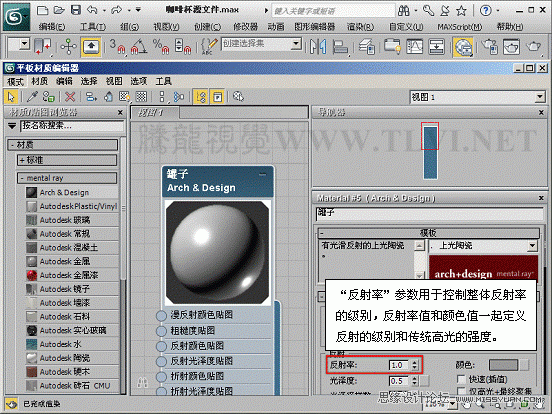The image size is (552, 414).
Task: Select the Autodesk Ceramic material
Action: click(x=72, y=358)
